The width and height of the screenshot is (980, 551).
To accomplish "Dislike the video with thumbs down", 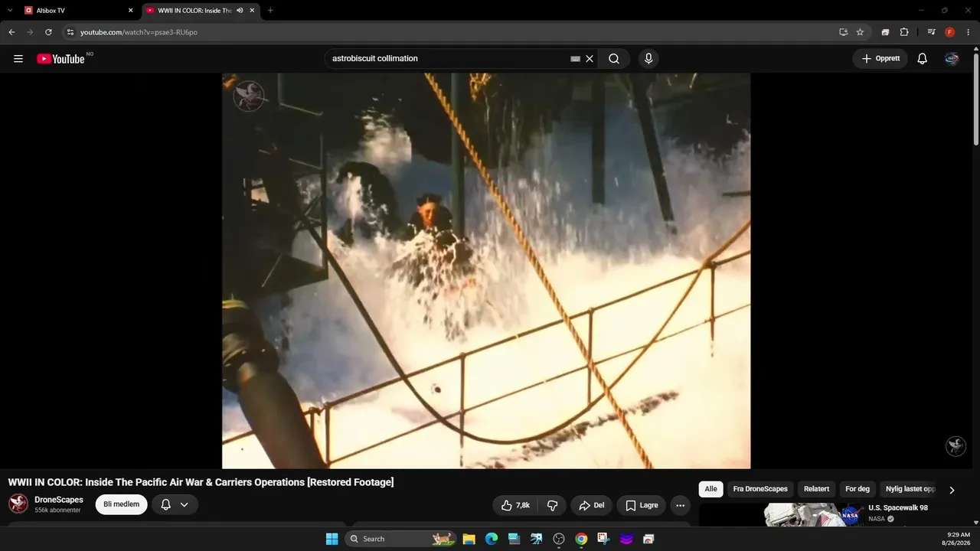I will pyautogui.click(x=552, y=505).
